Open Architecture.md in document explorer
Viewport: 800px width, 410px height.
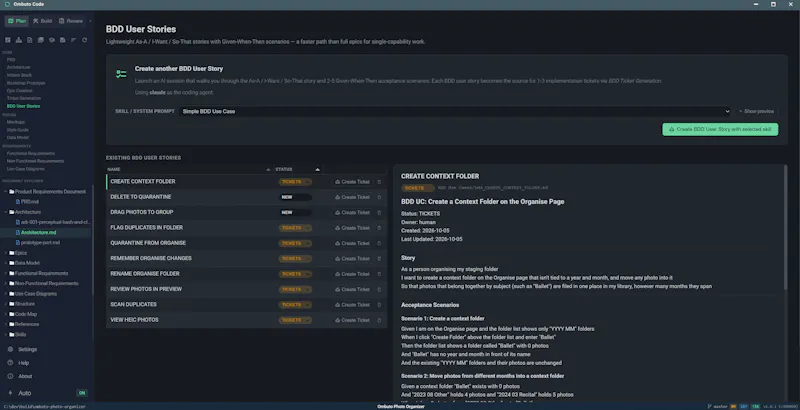(x=38, y=233)
